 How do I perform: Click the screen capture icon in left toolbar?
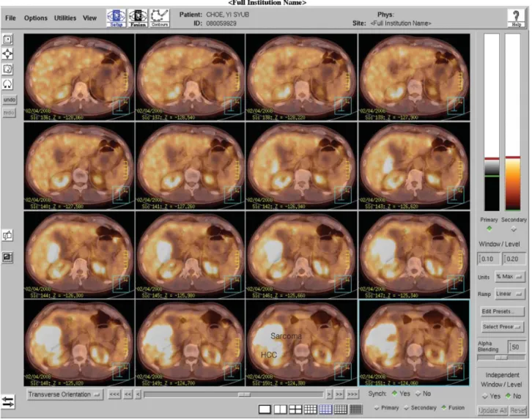[x=7, y=257]
